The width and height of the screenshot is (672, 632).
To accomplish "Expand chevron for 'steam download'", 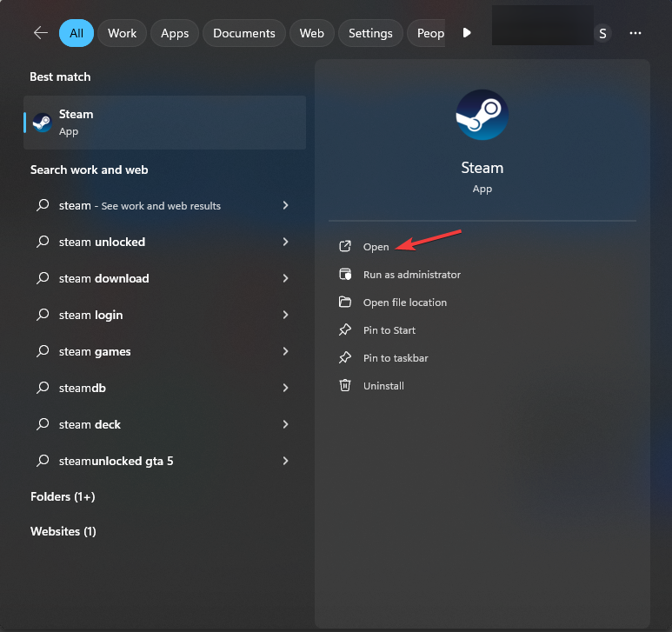I will pos(285,278).
